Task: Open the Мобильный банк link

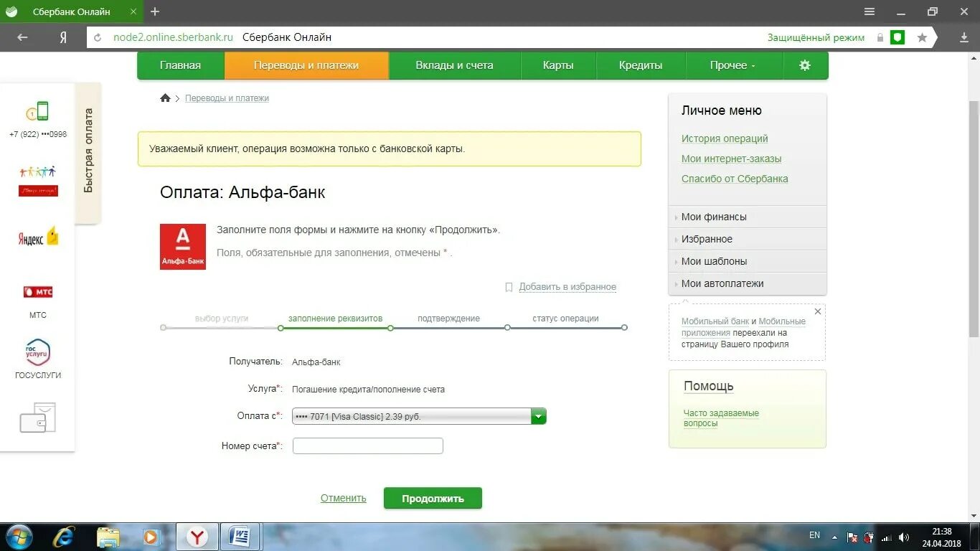Action: [x=715, y=321]
